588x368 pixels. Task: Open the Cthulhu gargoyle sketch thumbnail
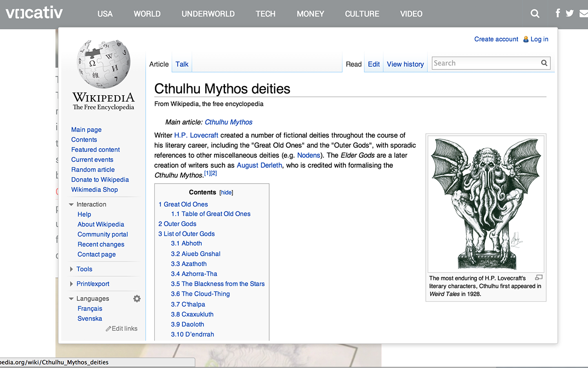[486, 204]
